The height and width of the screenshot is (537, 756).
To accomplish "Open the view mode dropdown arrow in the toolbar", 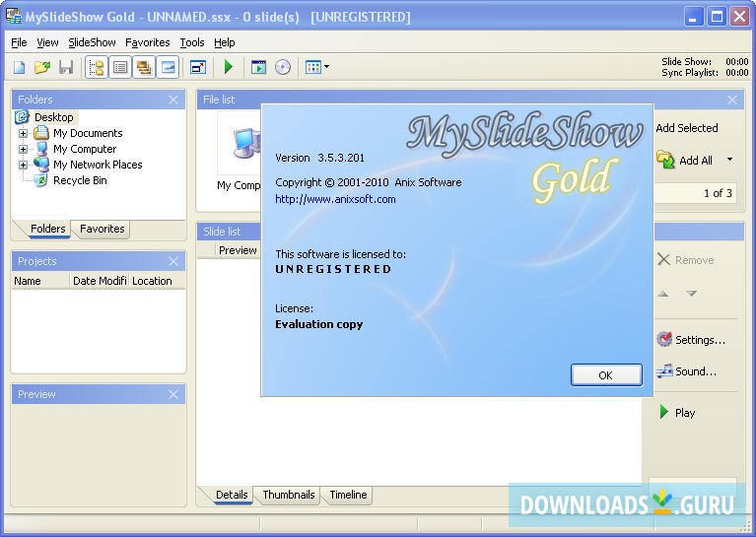I will point(327,67).
